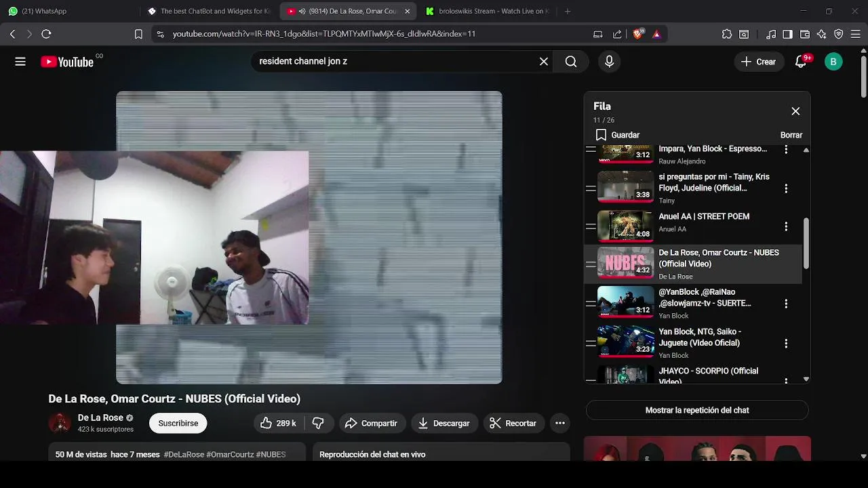Download the video with Descargar
The height and width of the screenshot is (488, 868).
[x=444, y=423]
